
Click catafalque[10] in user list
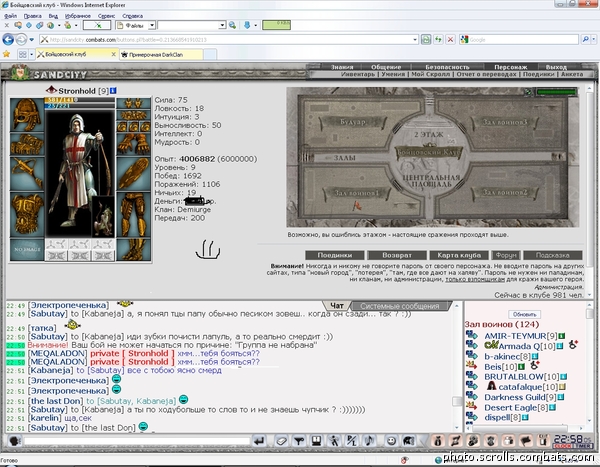pyautogui.click(x=528, y=387)
